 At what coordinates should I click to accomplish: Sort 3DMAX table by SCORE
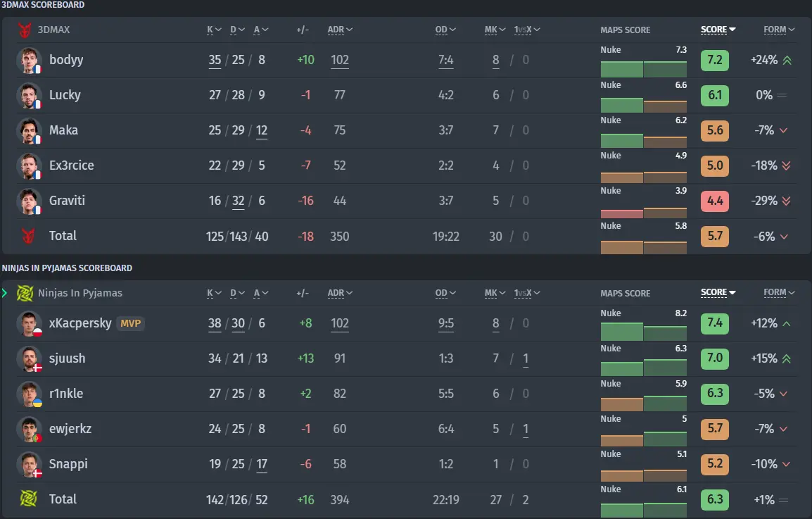click(718, 30)
